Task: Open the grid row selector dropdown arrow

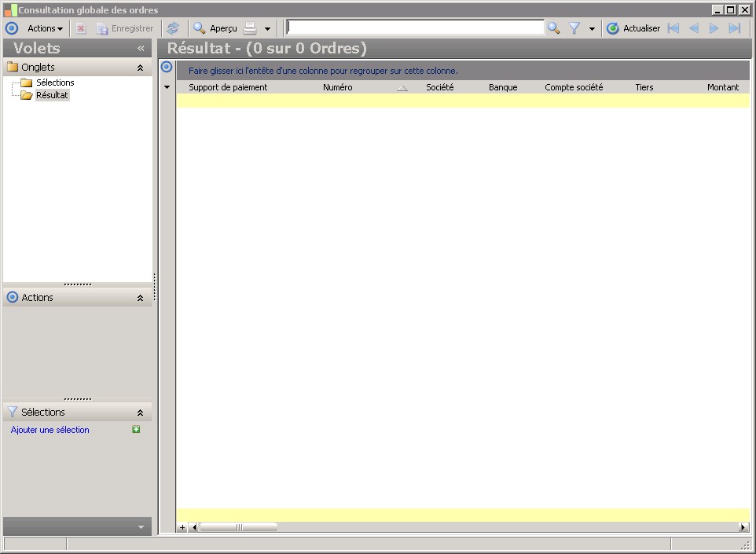Action: tap(167, 87)
